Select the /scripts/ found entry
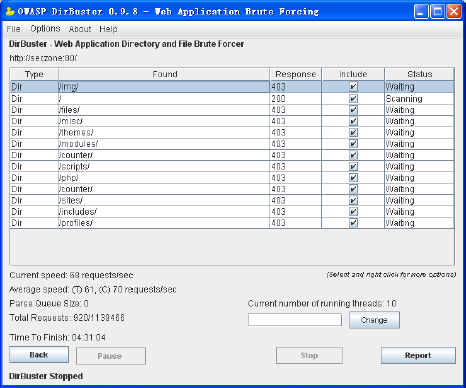Image resolution: width=466 pixels, height=388 pixels. pos(164,167)
